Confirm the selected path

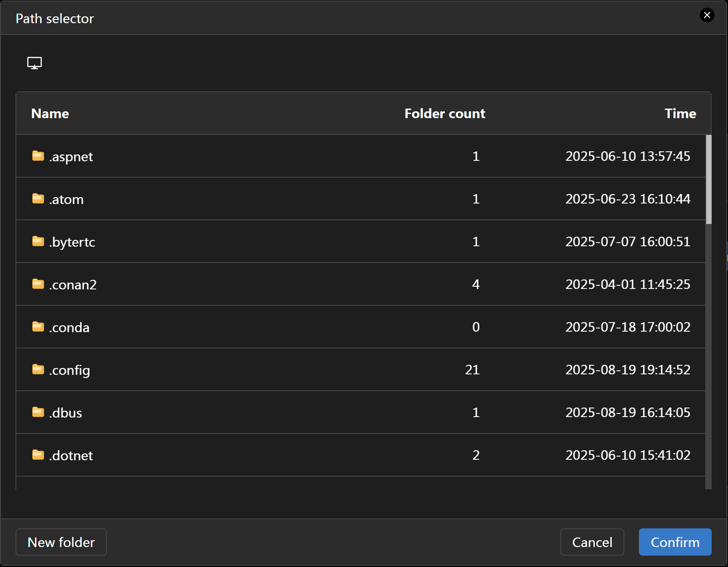tap(675, 542)
